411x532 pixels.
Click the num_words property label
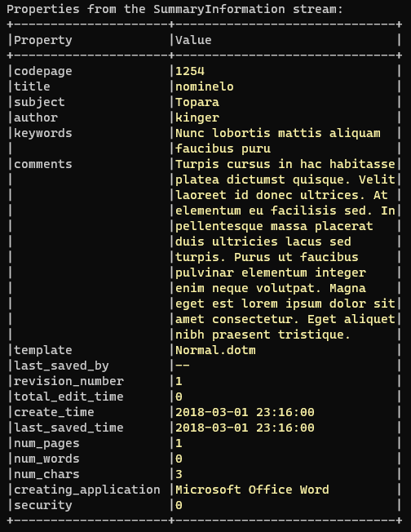tap(46, 459)
